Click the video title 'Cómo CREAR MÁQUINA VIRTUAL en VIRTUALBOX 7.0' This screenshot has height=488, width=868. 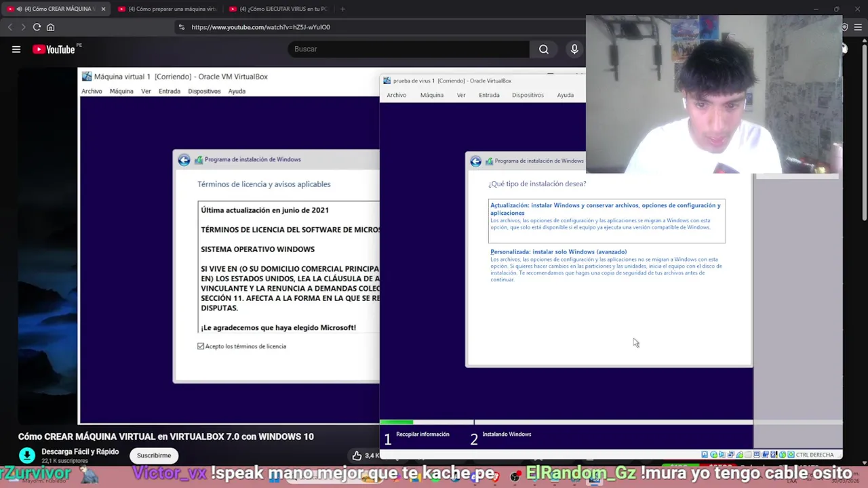(x=166, y=436)
